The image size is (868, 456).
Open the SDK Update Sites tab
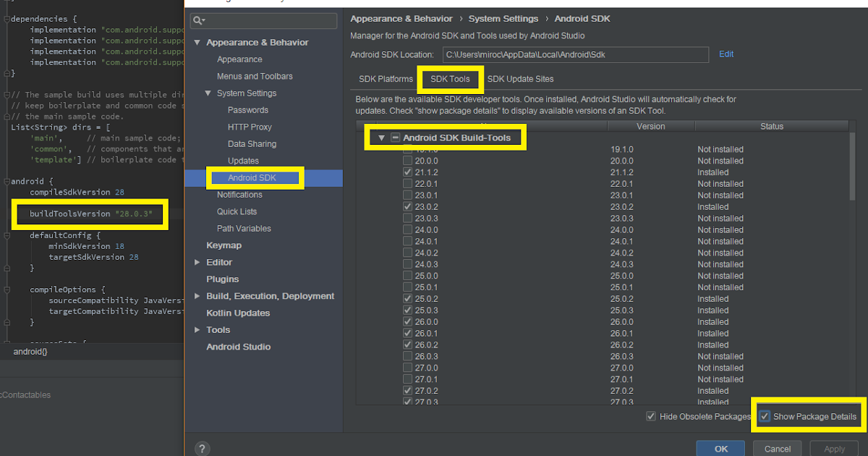[520, 79]
